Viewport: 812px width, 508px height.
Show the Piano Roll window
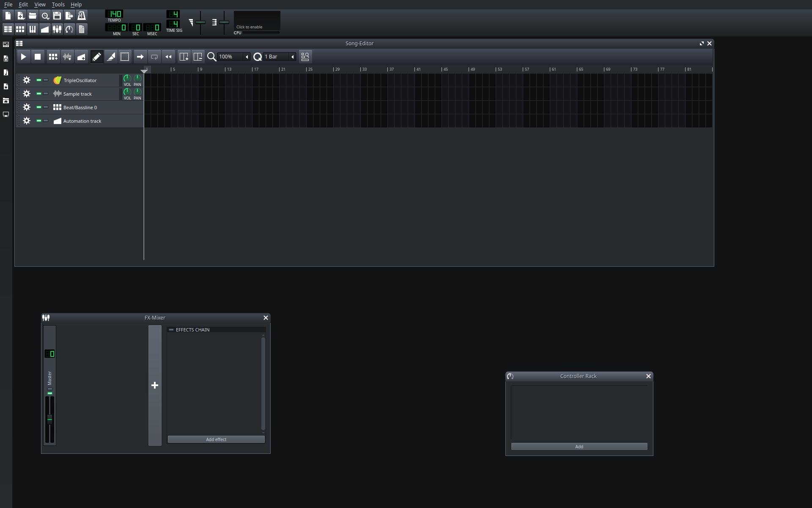32,29
